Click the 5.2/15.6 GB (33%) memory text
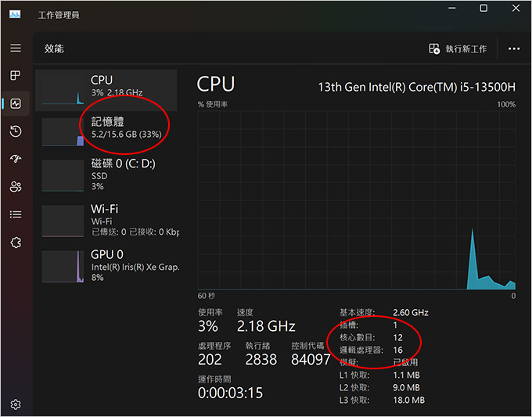Screen dimensions: 532x417 (126, 135)
